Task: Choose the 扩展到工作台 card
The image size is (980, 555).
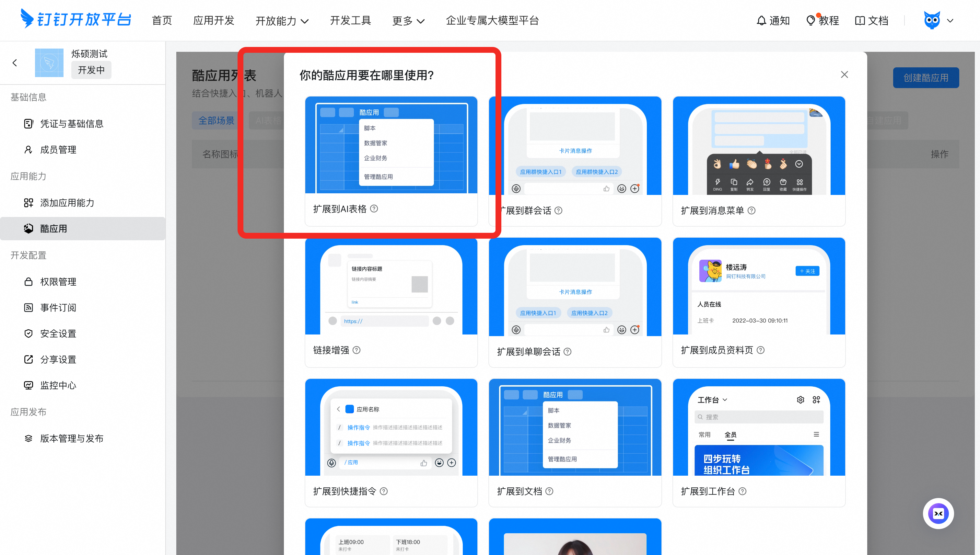Action: pos(759,443)
